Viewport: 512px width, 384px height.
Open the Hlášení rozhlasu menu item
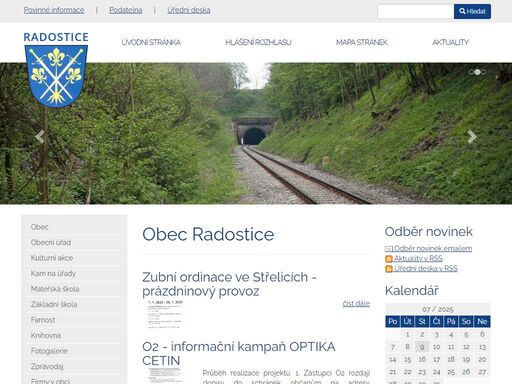point(258,42)
